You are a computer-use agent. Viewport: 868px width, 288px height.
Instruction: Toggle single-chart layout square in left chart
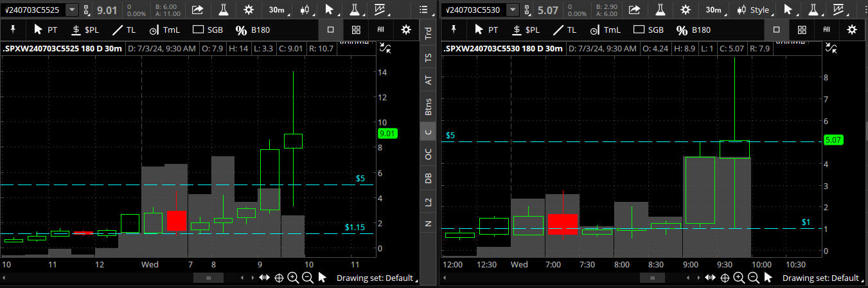coord(330,30)
